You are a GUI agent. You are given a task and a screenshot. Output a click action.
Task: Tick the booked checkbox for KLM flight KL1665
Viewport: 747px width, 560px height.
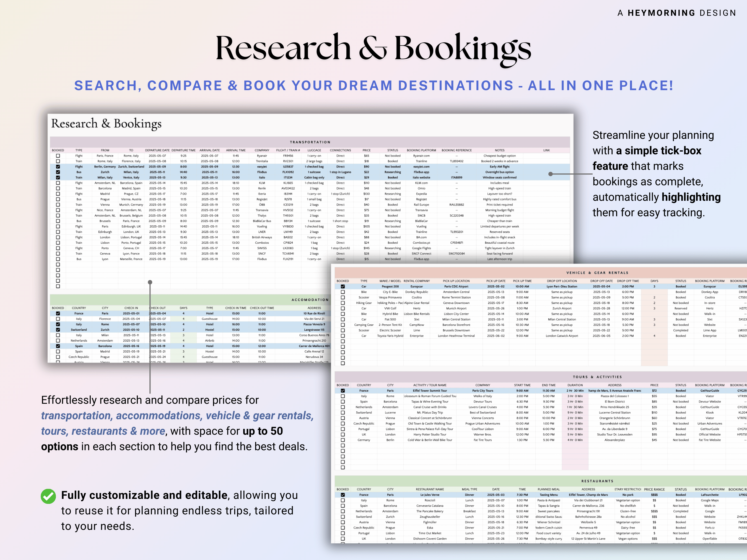(58, 183)
